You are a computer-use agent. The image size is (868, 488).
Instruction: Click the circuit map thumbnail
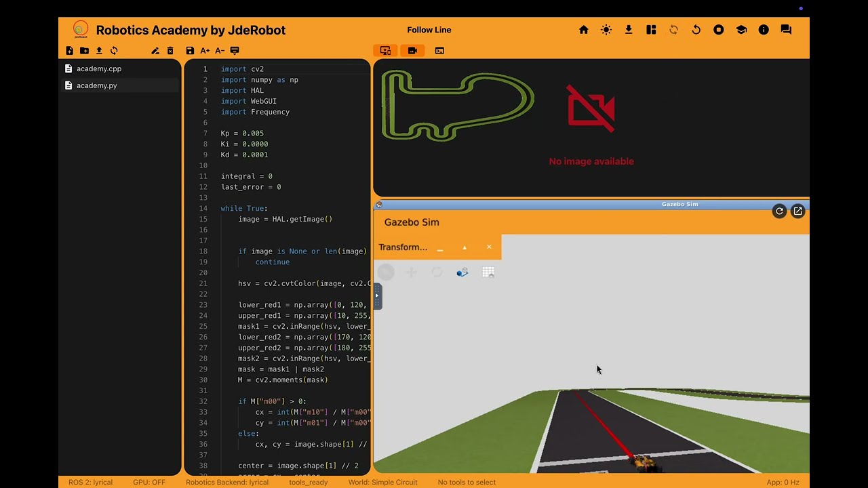tap(458, 106)
